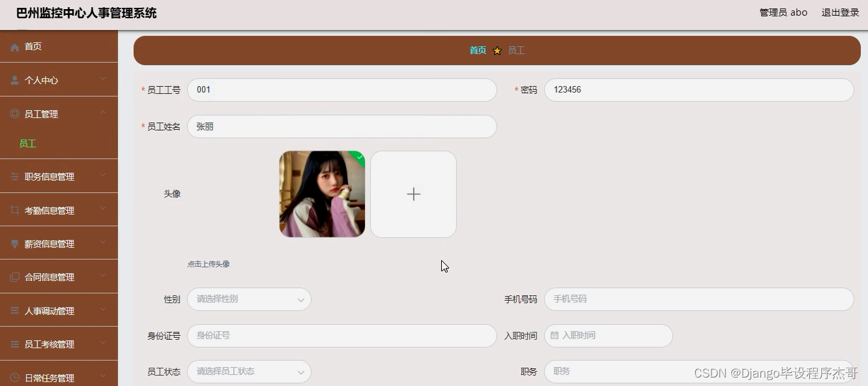Click the icon beside 薪资信息管理
Image resolution: width=868 pixels, height=386 pixels.
[15, 244]
